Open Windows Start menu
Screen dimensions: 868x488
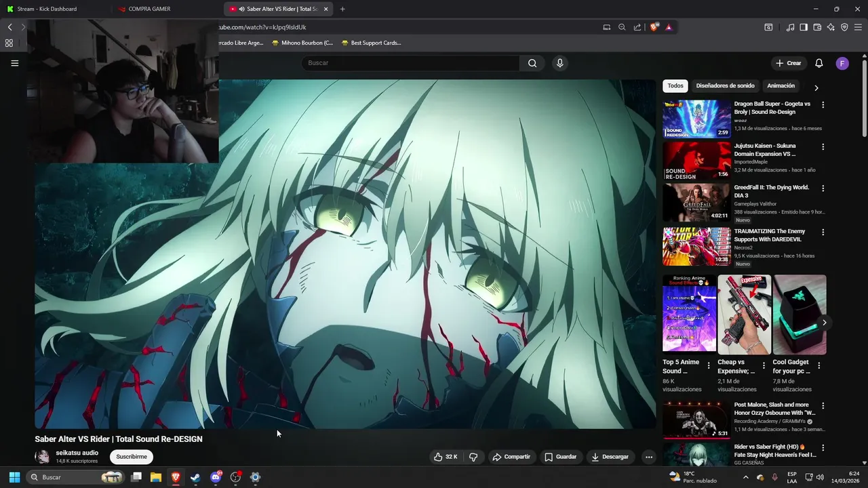tap(14, 477)
